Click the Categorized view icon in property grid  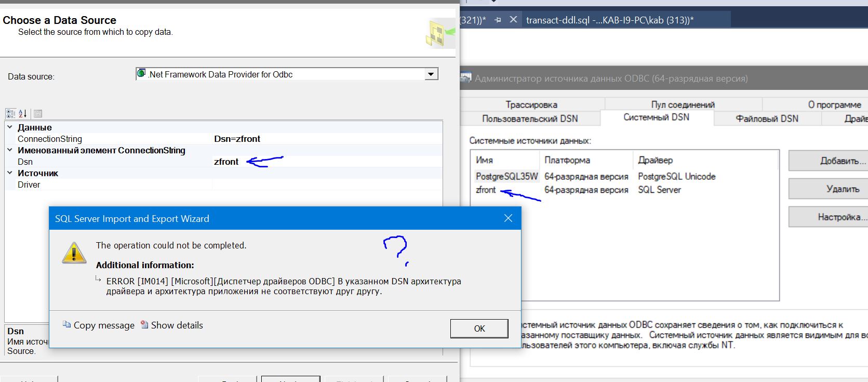pyautogui.click(x=10, y=113)
